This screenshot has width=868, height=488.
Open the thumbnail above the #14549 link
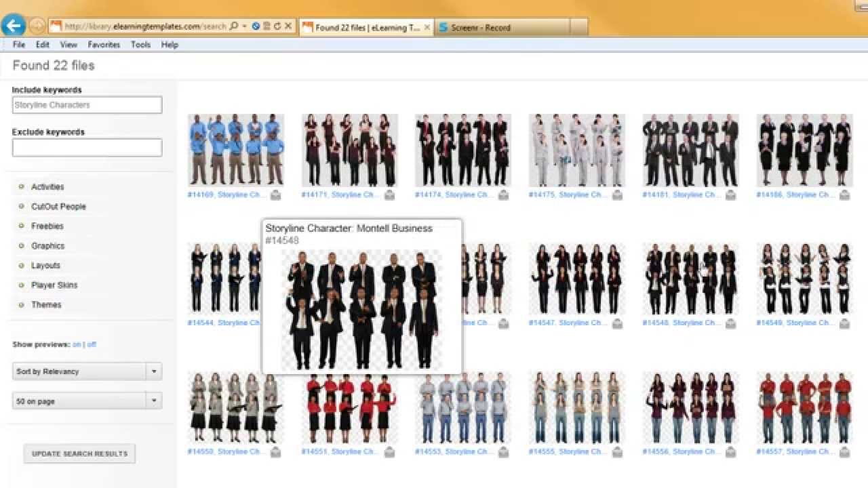[x=804, y=279]
